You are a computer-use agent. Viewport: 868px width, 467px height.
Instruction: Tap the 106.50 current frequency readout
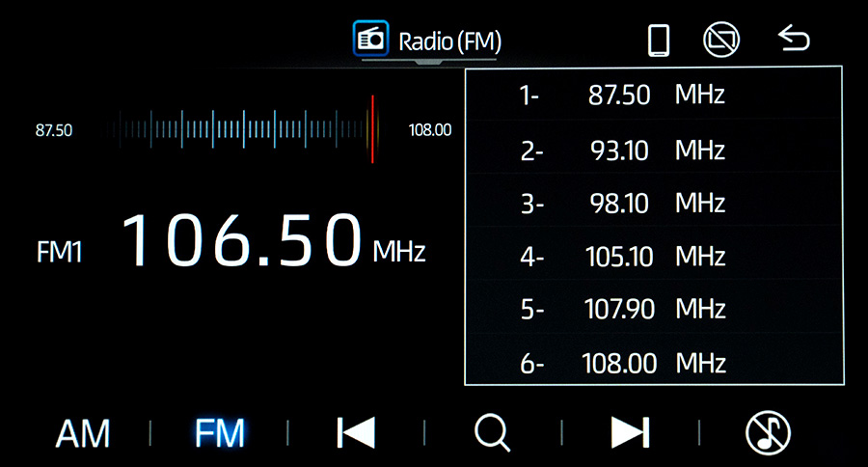pyautogui.click(x=241, y=241)
